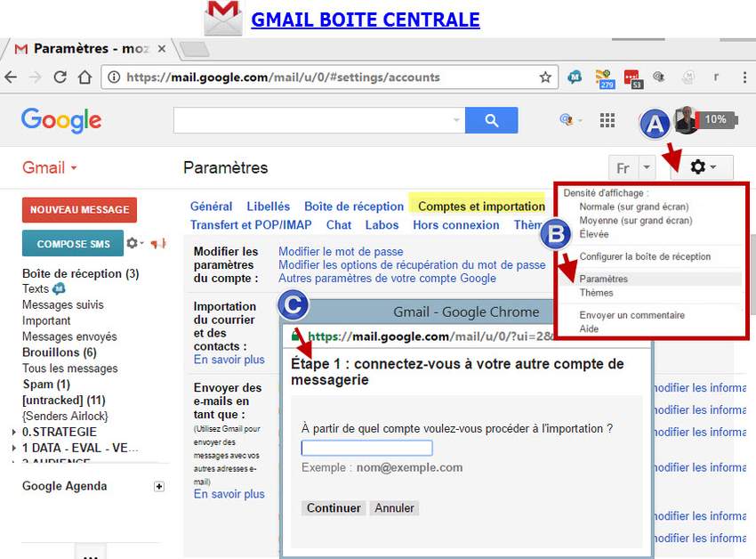756x559 pixels.
Task: Click the browser forward arrow
Action: (x=36, y=77)
